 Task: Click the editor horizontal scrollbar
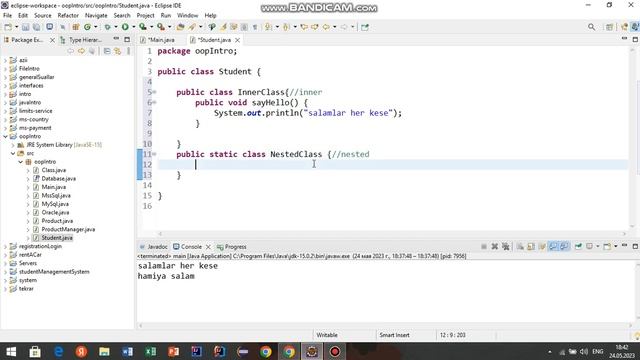[x=393, y=234]
